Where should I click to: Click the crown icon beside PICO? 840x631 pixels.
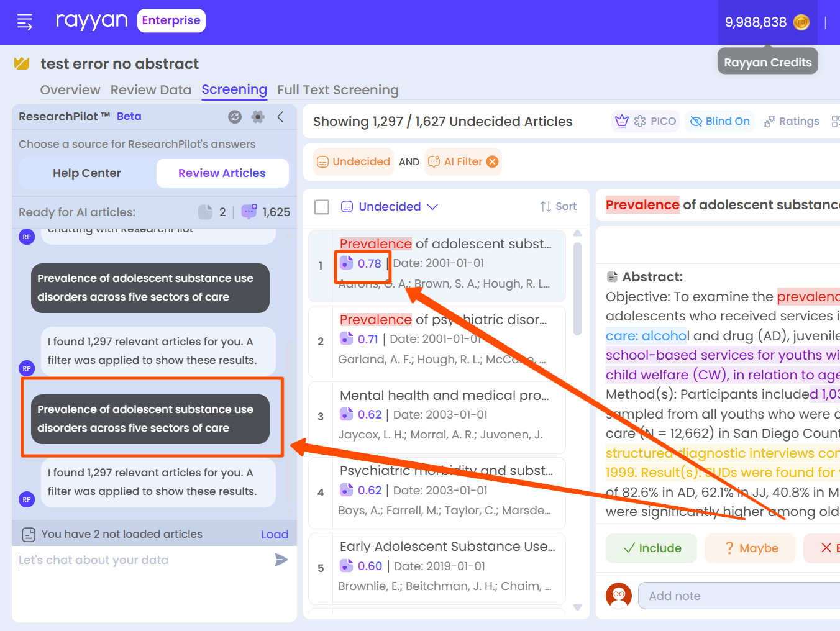622,121
